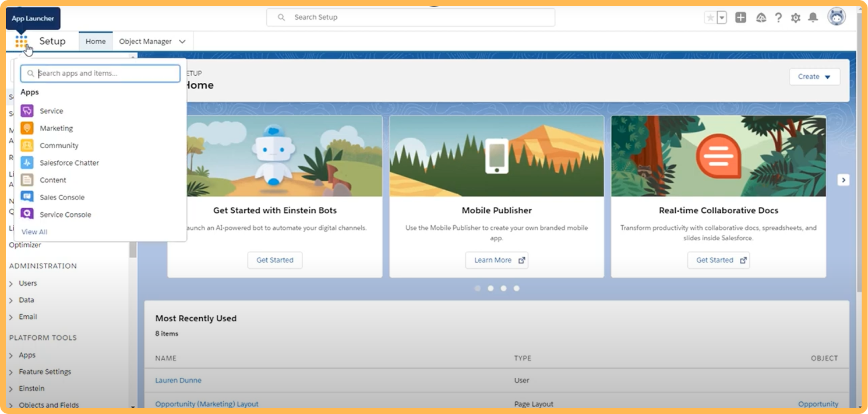
Task: Select the third carousel page dot
Action: click(x=503, y=288)
